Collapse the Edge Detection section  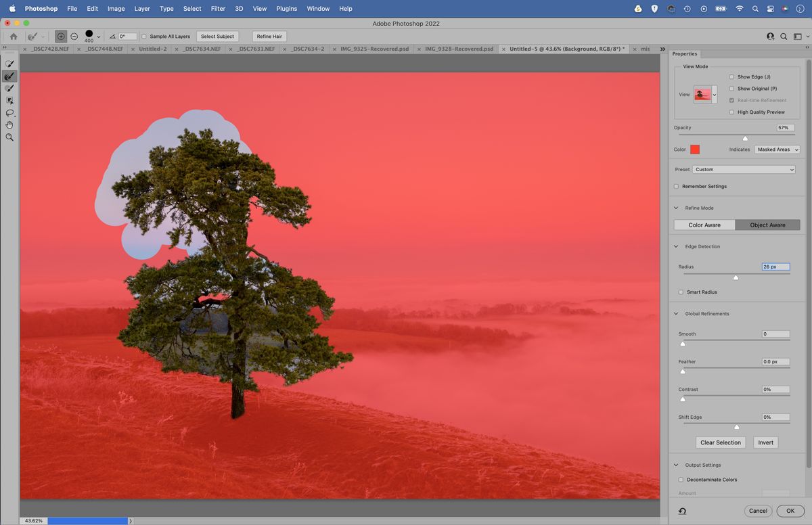675,246
